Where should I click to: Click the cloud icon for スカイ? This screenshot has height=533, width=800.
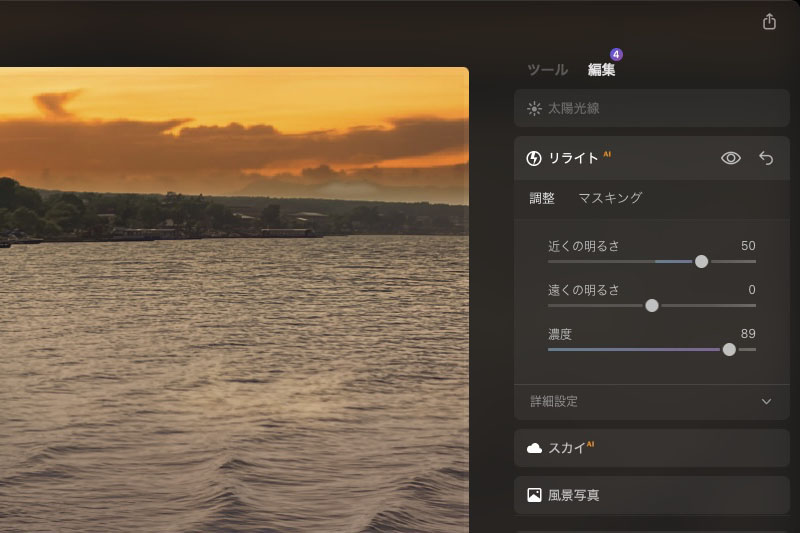click(x=534, y=448)
